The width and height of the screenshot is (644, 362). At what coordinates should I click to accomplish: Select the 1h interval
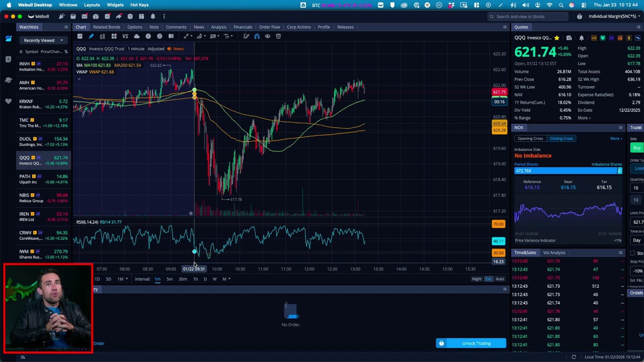tap(195, 279)
